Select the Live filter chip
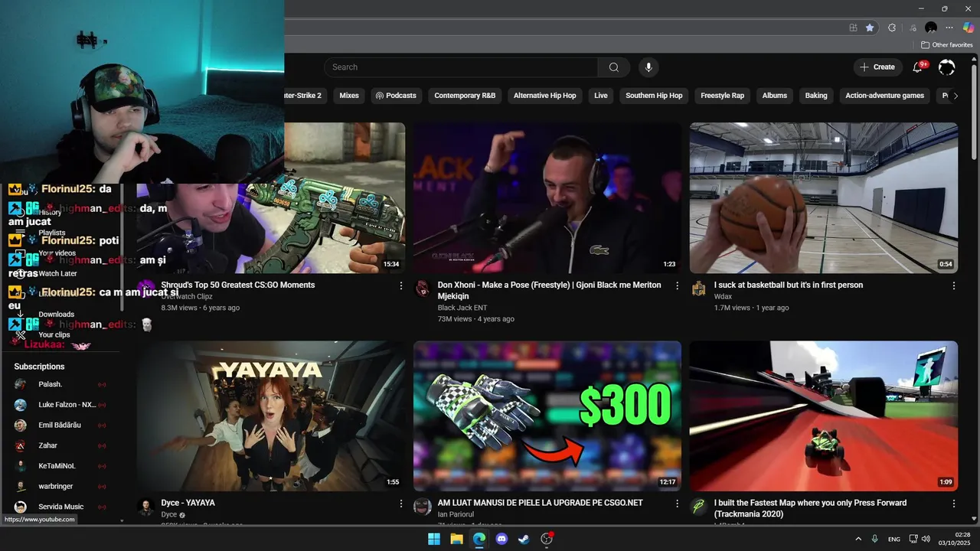980x551 pixels. 601,96
